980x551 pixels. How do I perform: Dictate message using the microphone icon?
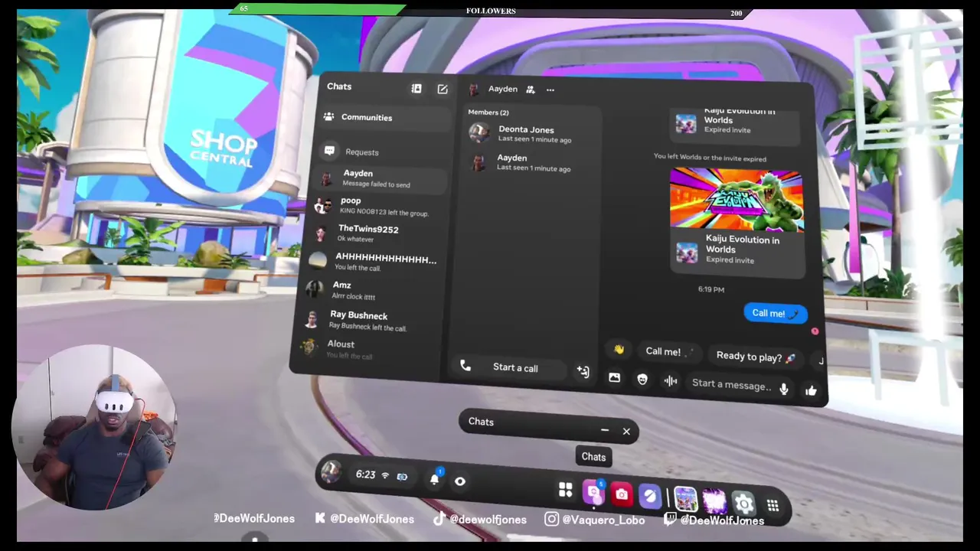(783, 390)
